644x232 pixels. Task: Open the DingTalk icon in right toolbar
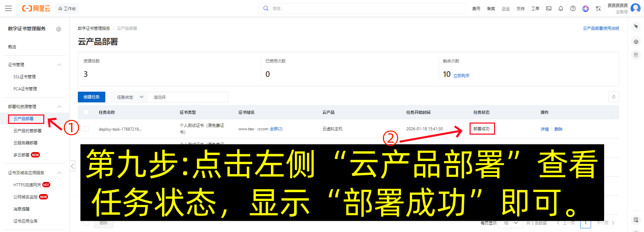636,27
